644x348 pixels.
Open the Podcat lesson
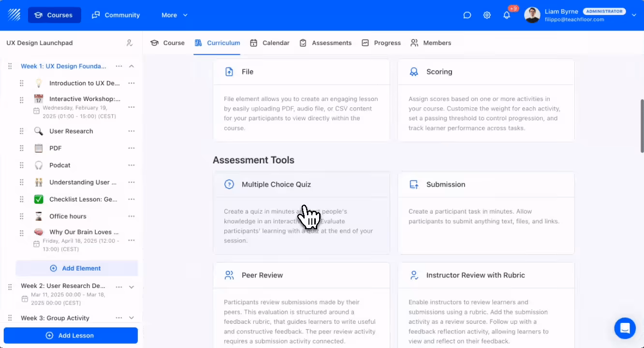[x=60, y=165]
